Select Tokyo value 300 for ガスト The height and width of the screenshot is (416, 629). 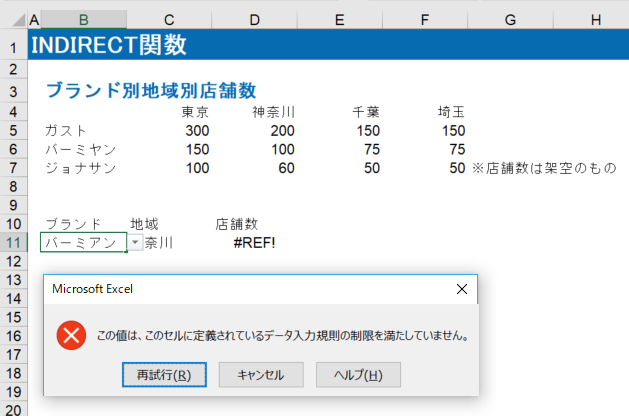tap(197, 130)
